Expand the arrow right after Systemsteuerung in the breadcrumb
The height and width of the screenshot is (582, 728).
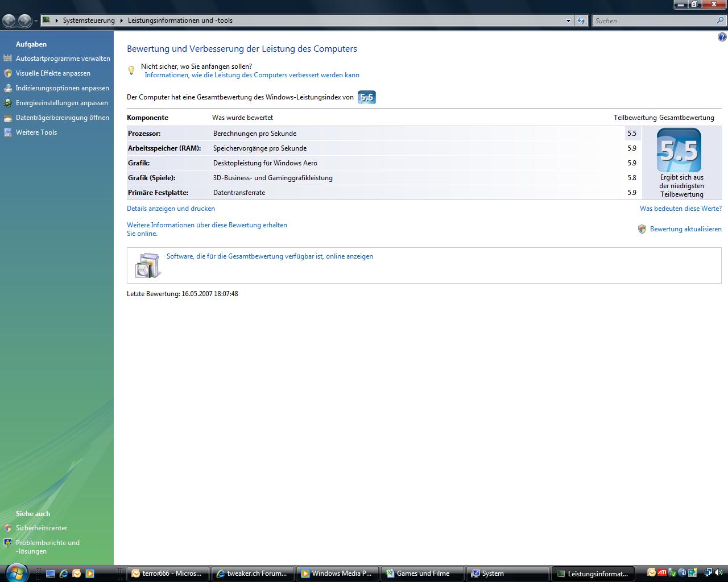point(121,20)
